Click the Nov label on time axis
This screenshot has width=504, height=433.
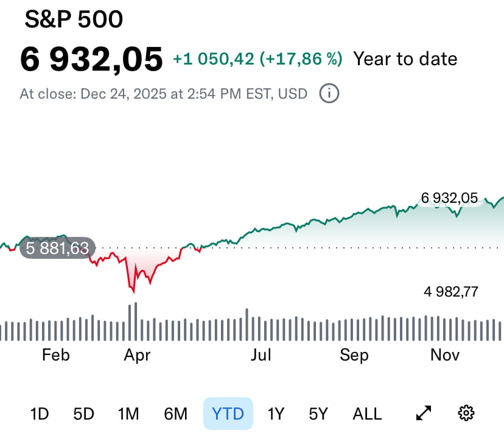444,354
